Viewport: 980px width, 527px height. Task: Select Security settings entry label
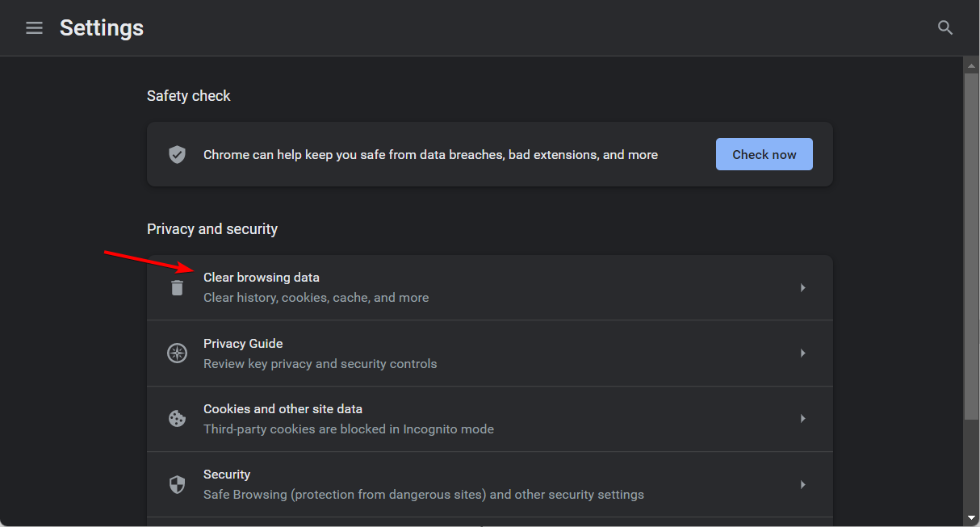[x=227, y=475]
